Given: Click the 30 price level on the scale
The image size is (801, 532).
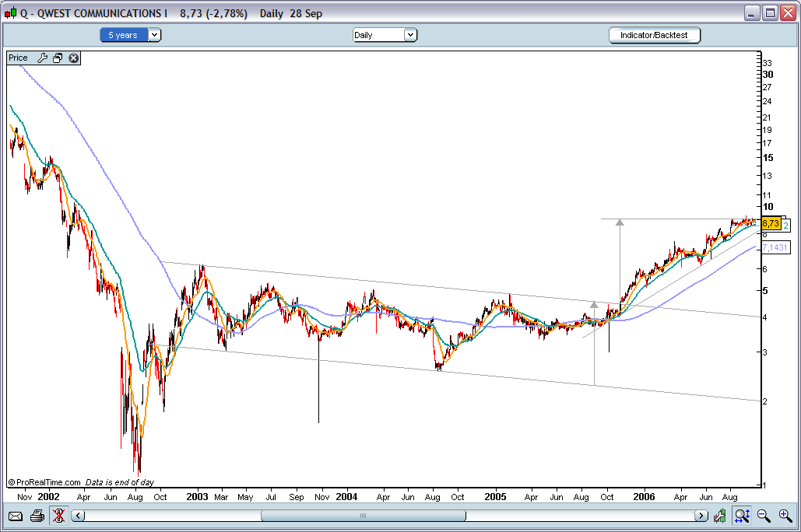Looking at the screenshot, I should pyautogui.click(x=768, y=74).
